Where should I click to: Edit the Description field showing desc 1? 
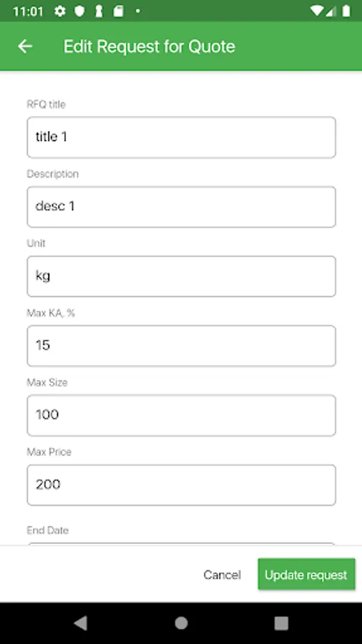point(181,207)
